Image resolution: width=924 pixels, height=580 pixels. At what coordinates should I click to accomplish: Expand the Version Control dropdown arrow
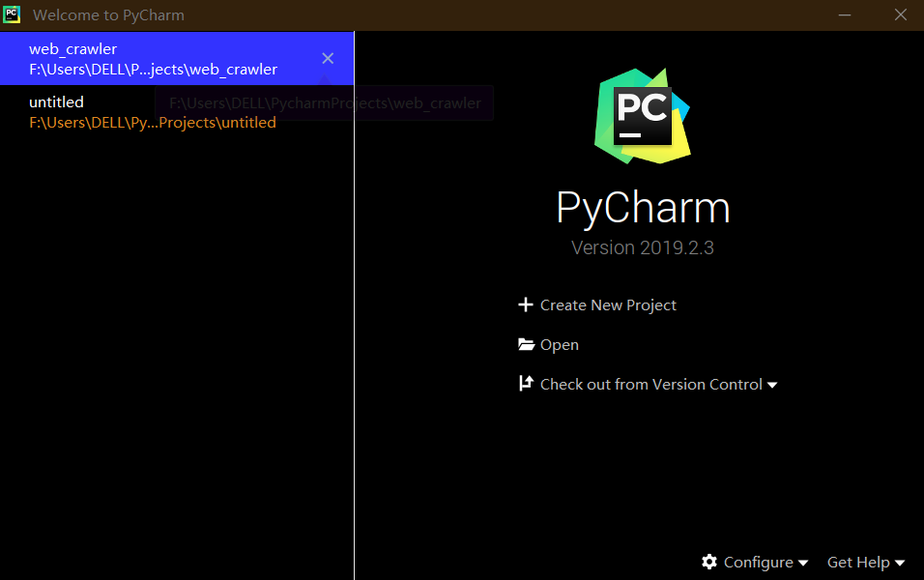click(x=772, y=386)
